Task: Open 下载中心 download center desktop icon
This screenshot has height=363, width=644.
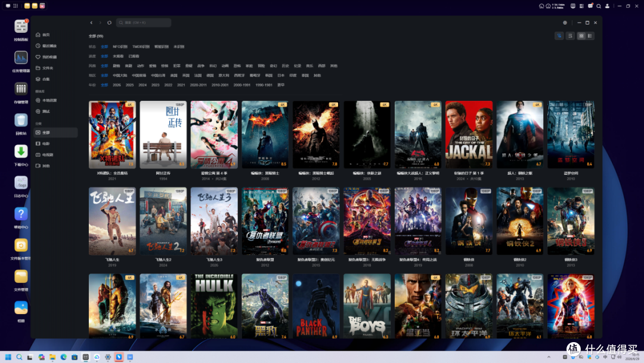Action: [x=21, y=155]
